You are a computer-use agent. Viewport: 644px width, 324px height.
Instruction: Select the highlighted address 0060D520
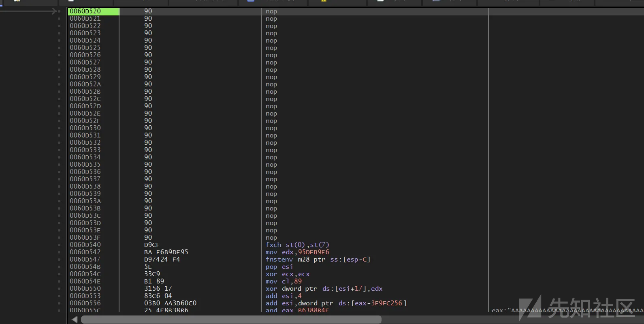click(x=93, y=11)
